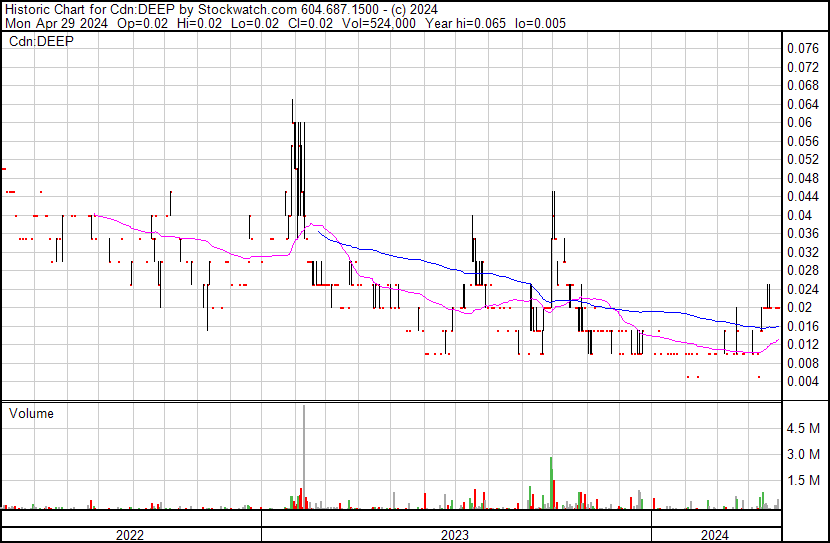Click the Volume panel label
Viewport: 830px width, 543px height.
tap(31, 413)
